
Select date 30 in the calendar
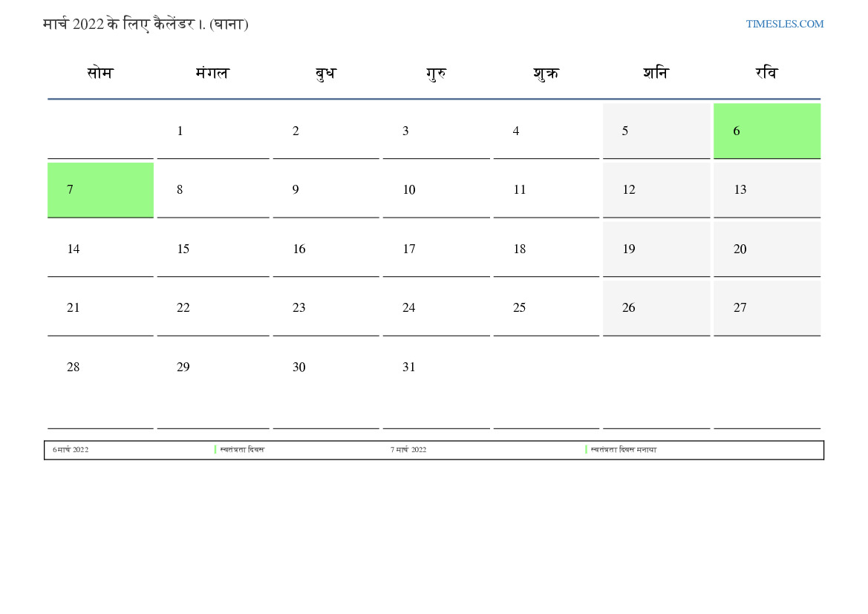[x=326, y=384]
